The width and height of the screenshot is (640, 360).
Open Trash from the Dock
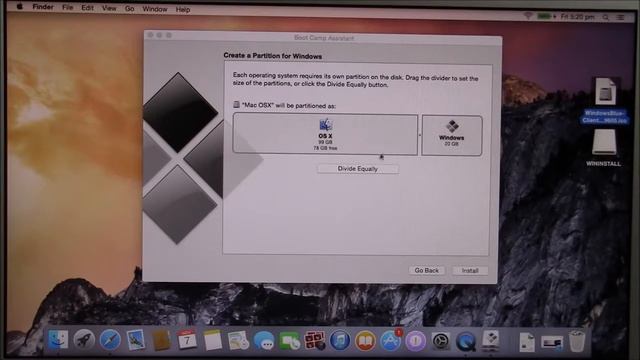coord(577,341)
